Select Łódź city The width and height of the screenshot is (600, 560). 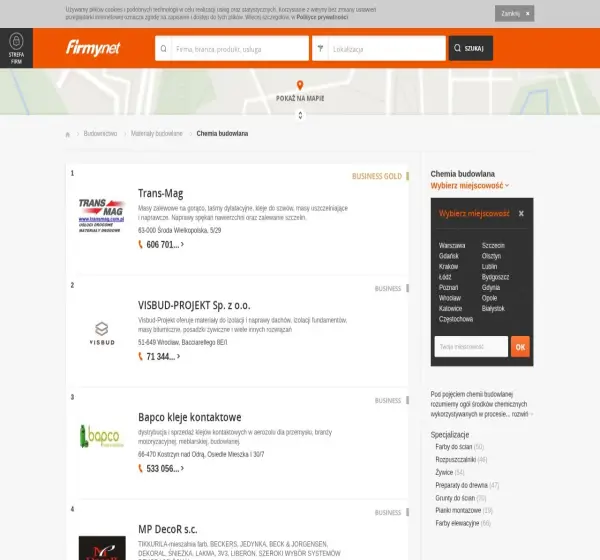tap(445, 277)
